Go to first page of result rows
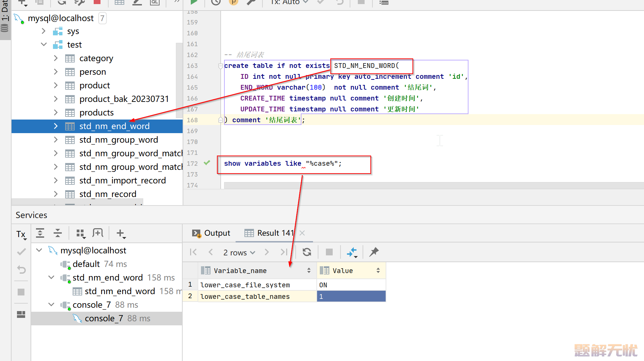Viewport: 644px width, 361px height. coord(193,252)
